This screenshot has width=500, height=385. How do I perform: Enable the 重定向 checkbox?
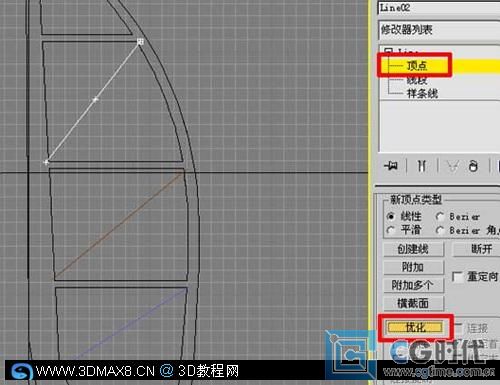(457, 277)
